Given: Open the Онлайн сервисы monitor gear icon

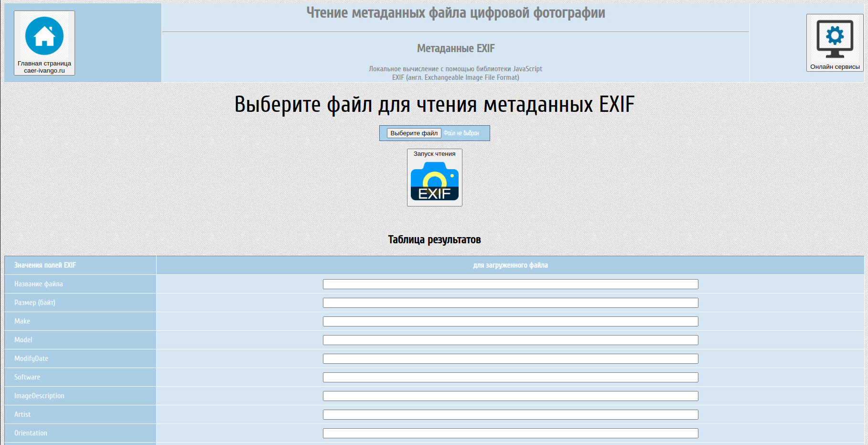Looking at the screenshot, I should pos(835,39).
